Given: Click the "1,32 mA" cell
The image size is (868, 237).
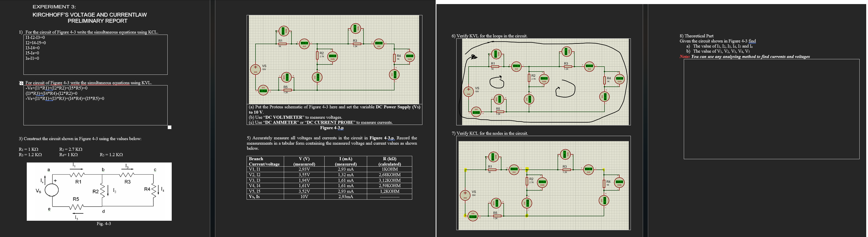Looking at the screenshot, I should 346,175.
